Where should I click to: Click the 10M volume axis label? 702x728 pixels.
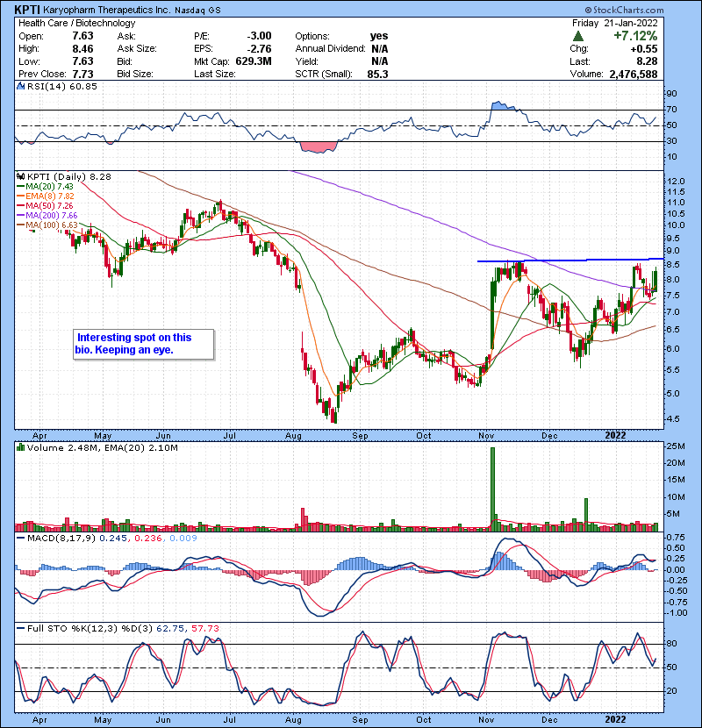[676, 497]
